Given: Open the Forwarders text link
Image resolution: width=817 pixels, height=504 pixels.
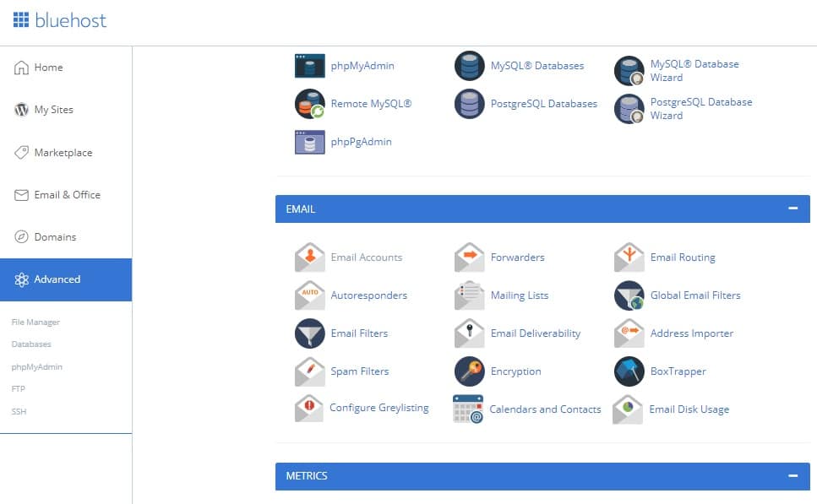Looking at the screenshot, I should (517, 257).
